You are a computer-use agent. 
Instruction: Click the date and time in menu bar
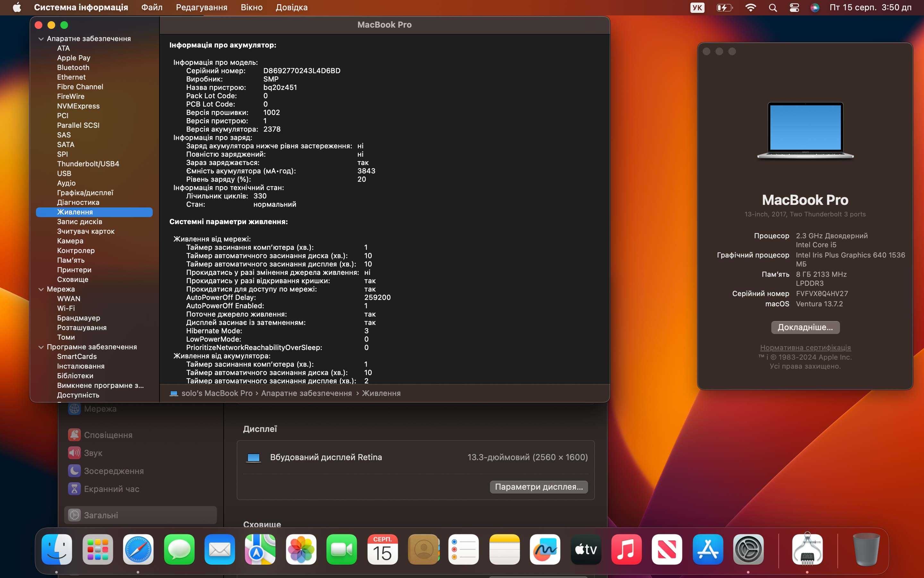click(870, 8)
